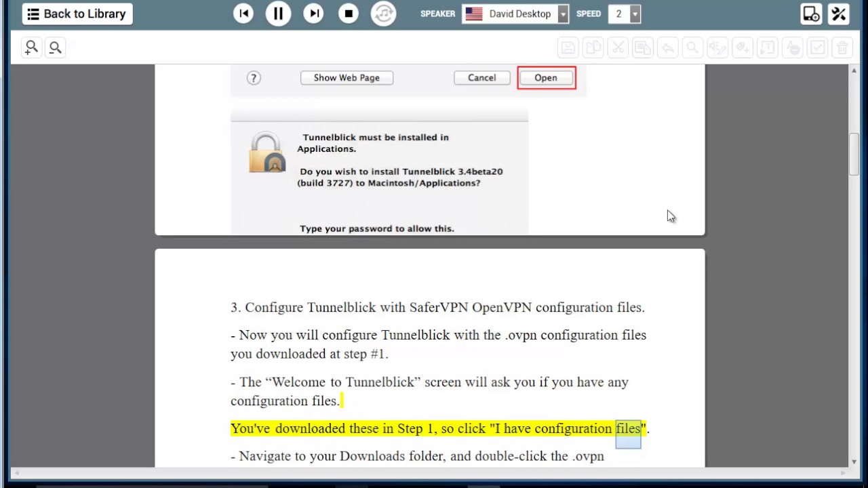868x488 pixels.
Task: Click the cut scissors icon
Action: pyautogui.click(x=618, y=47)
